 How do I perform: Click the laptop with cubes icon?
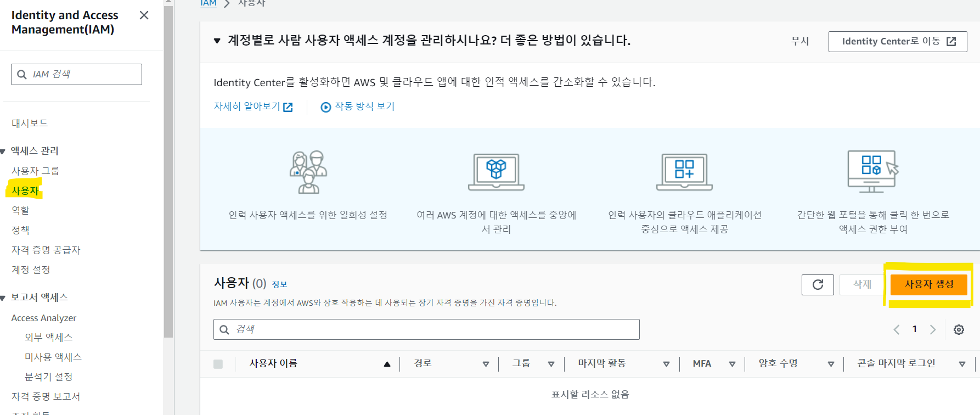pos(496,172)
